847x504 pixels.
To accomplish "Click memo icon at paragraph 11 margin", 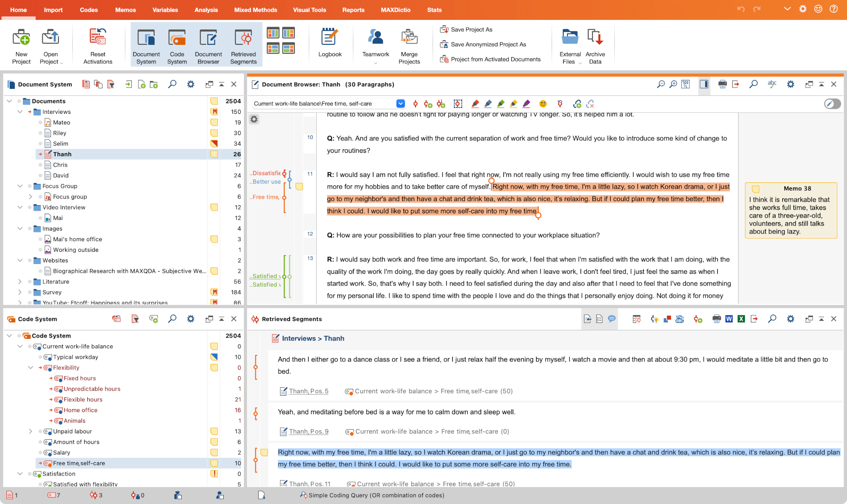I will point(299,187).
